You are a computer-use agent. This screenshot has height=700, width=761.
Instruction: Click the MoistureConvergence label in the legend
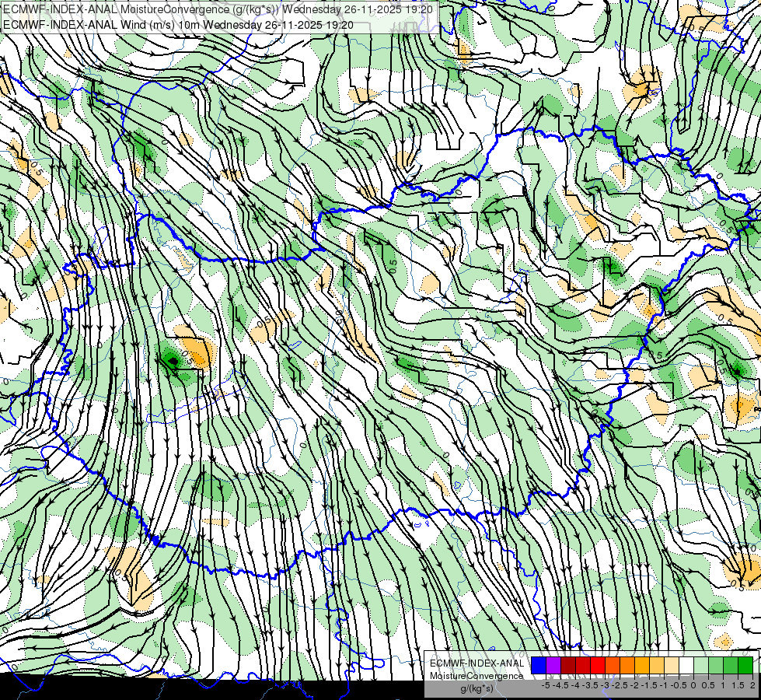tap(476, 676)
